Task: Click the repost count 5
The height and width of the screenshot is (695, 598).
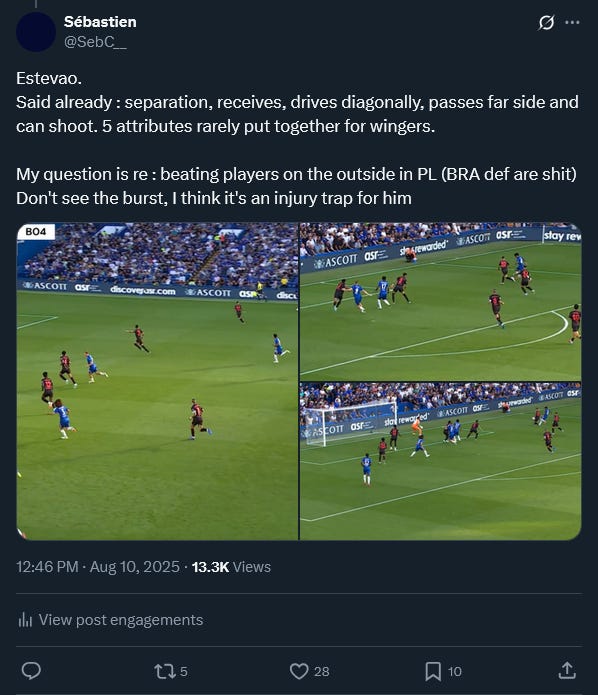Action: 184,672
